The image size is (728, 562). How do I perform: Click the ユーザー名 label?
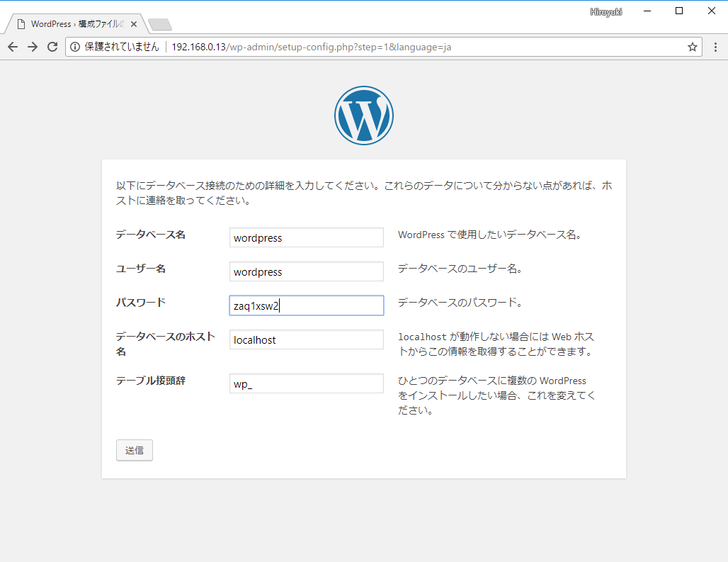pyautogui.click(x=141, y=269)
